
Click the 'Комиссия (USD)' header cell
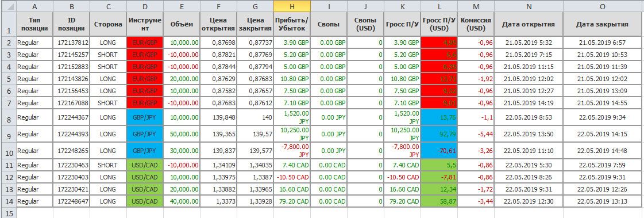pos(476,24)
